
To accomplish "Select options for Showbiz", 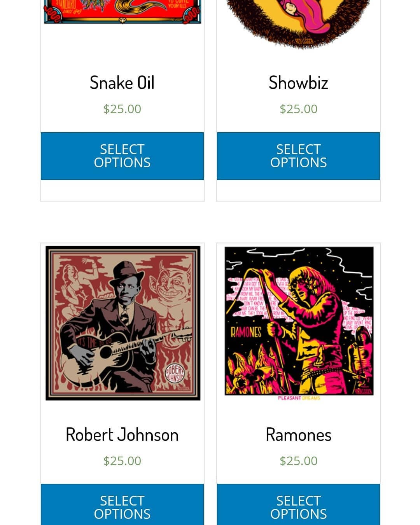I will click(x=298, y=156).
